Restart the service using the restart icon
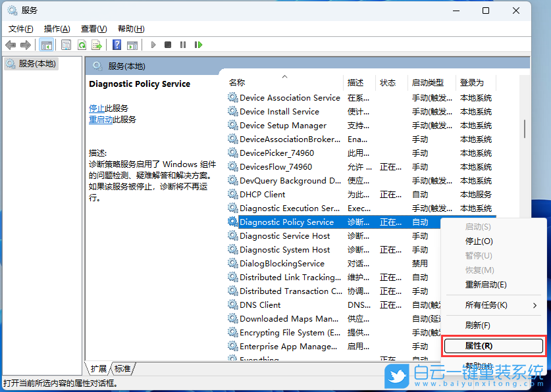Image resolution: width=551 pixels, height=392 pixels. click(x=199, y=45)
